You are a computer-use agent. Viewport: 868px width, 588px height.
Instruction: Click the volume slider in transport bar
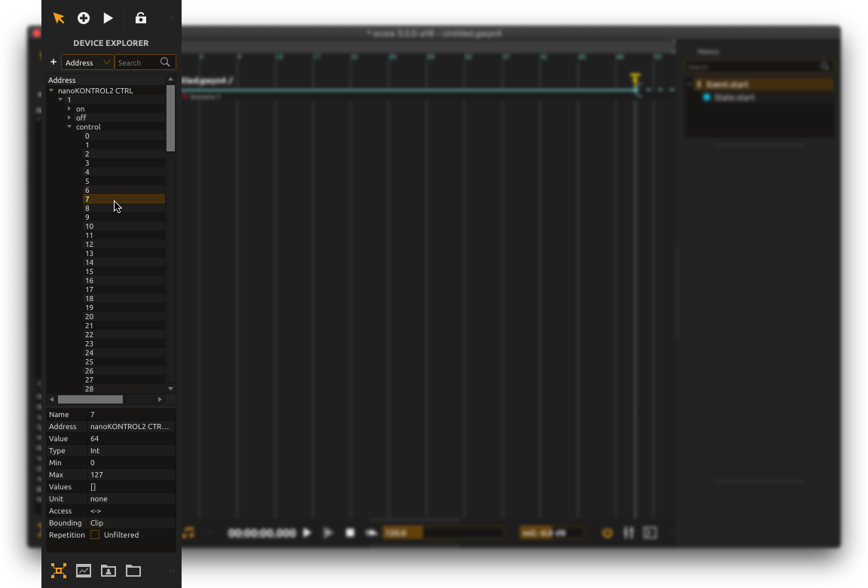tap(552, 533)
